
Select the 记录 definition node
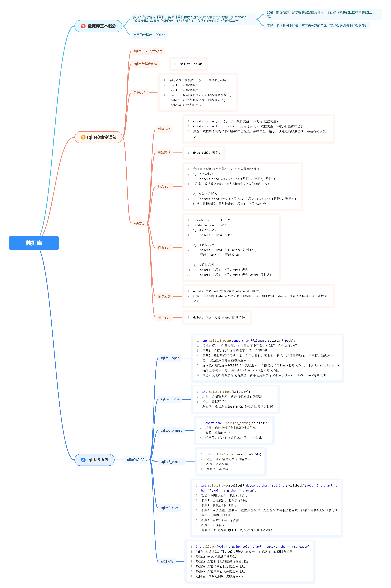pos(323,14)
